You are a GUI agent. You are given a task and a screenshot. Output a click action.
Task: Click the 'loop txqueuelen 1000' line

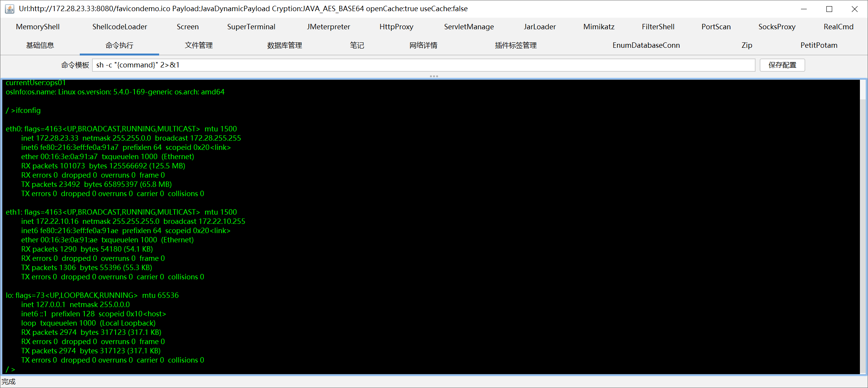pos(88,323)
